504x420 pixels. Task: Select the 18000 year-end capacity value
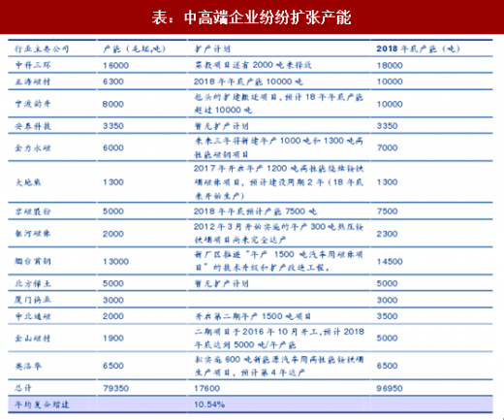coord(390,65)
